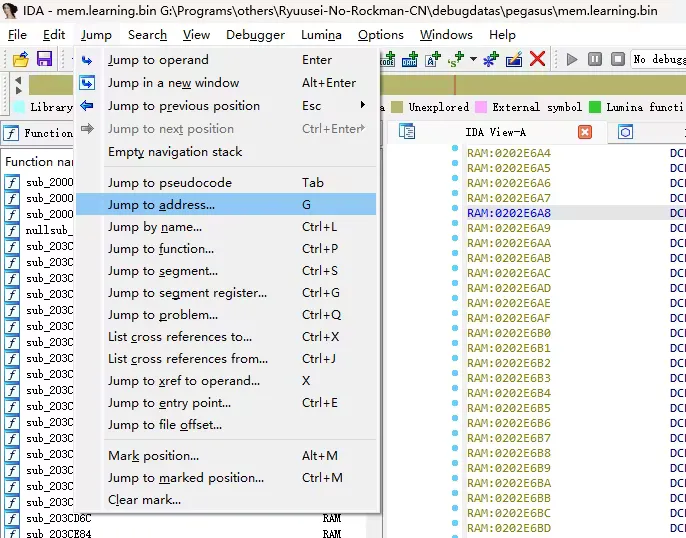This screenshot has height=538, width=686.
Task: Click the edit/patch pencil toolbar icon
Action: [x=514, y=60]
